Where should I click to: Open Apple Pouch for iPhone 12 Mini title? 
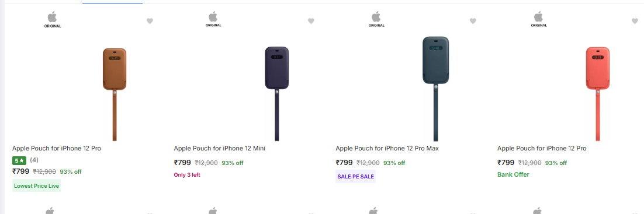click(219, 149)
